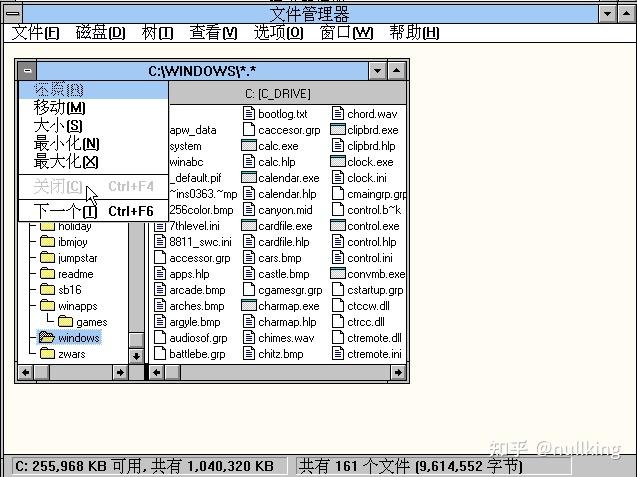Click file list horizontal scrollbar thumb
The height and width of the screenshot is (477, 637).
172,372
